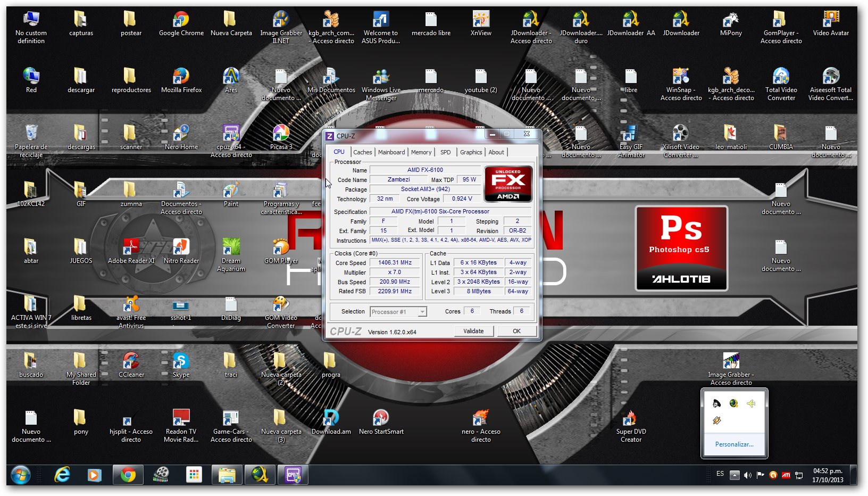Click the Personalizar link in tray popup
The image size is (868, 496).
tap(734, 444)
